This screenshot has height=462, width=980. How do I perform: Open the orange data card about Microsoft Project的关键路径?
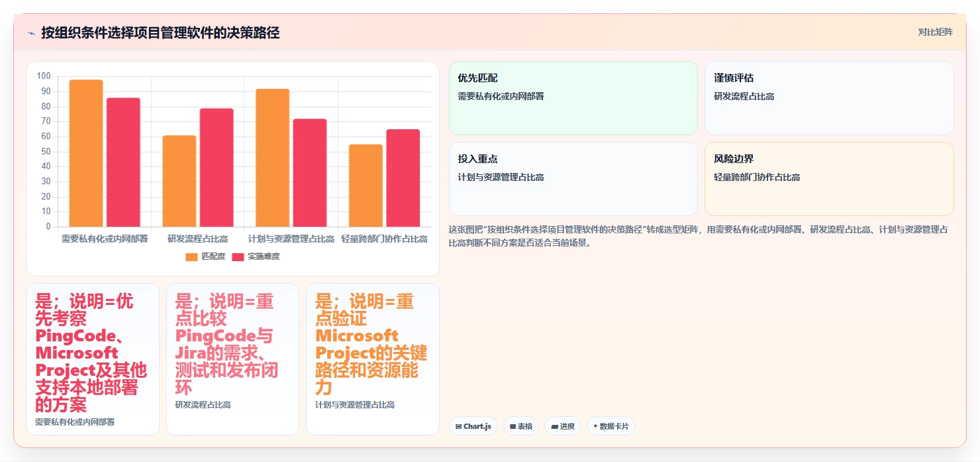(373, 359)
